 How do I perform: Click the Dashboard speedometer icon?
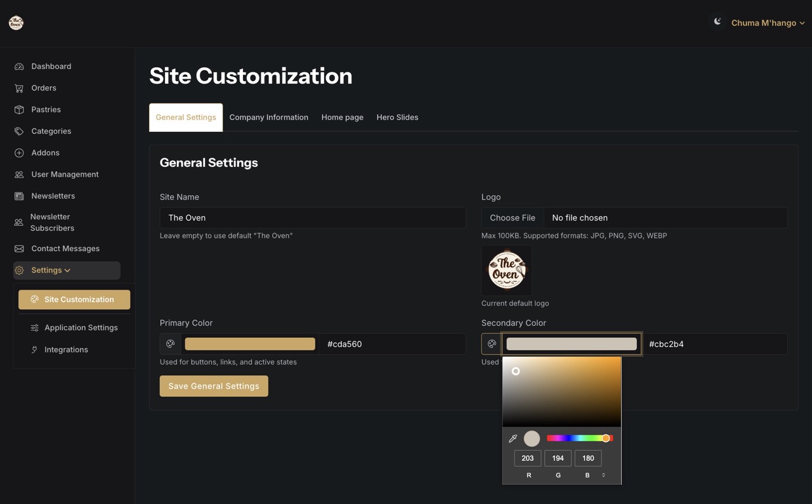pos(19,67)
